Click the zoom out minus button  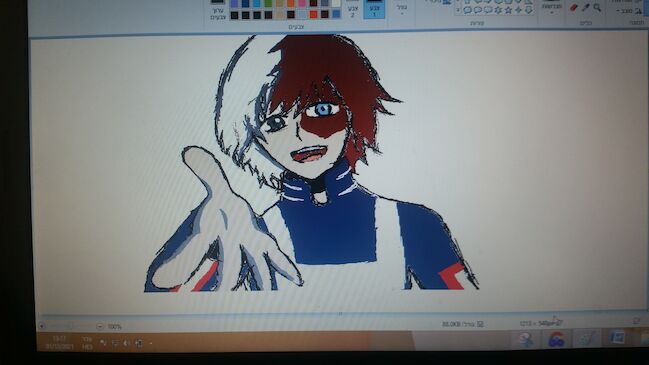pos(100,327)
